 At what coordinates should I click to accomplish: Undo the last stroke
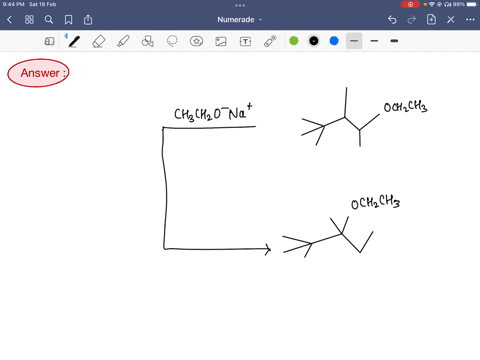click(392, 20)
